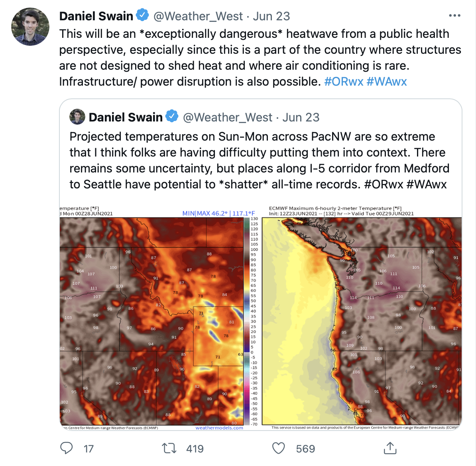Screen dimensions: 476x466
Task: Retweet this heatwave tweet
Action: [169, 448]
